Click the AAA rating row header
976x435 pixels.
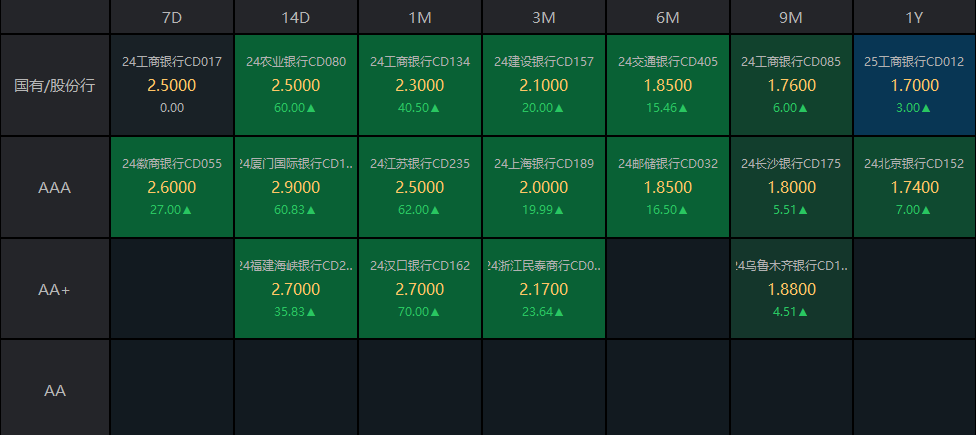click(x=55, y=187)
